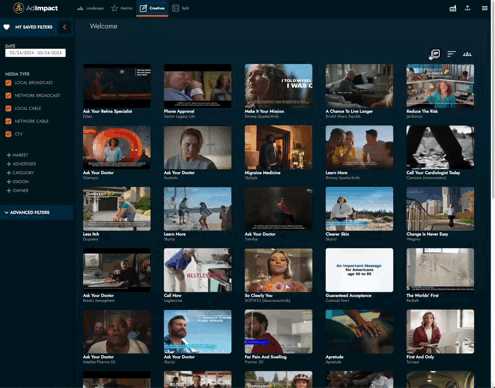The width and height of the screenshot is (495, 388).
Task: Open the comments view icon above thumbnails
Action: (x=435, y=54)
